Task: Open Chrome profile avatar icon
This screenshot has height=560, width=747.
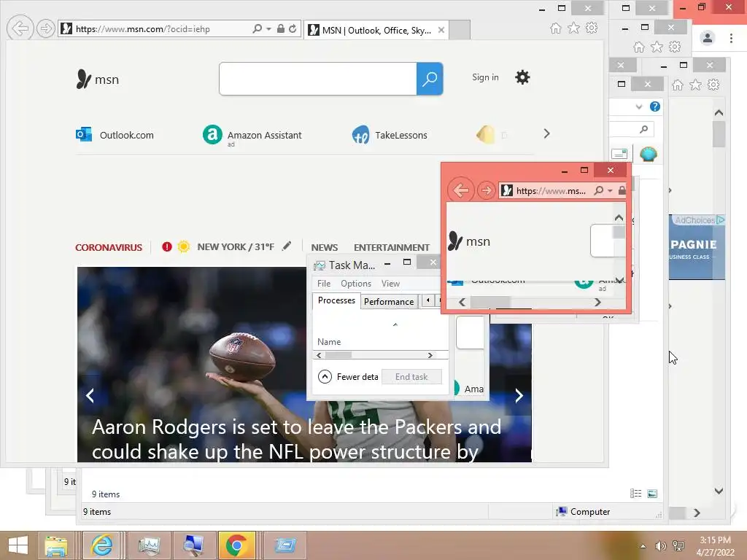Action: [708, 38]
